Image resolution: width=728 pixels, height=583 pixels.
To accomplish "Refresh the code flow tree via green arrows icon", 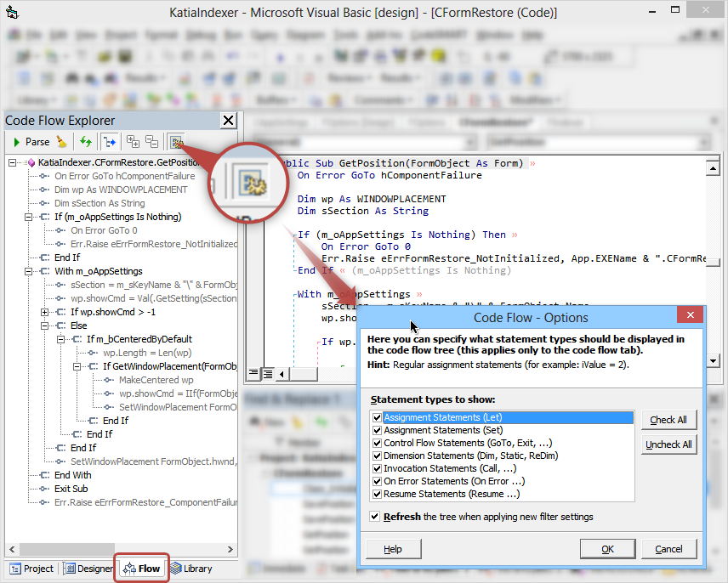I will pyautogui.click(x=85, y=141).
